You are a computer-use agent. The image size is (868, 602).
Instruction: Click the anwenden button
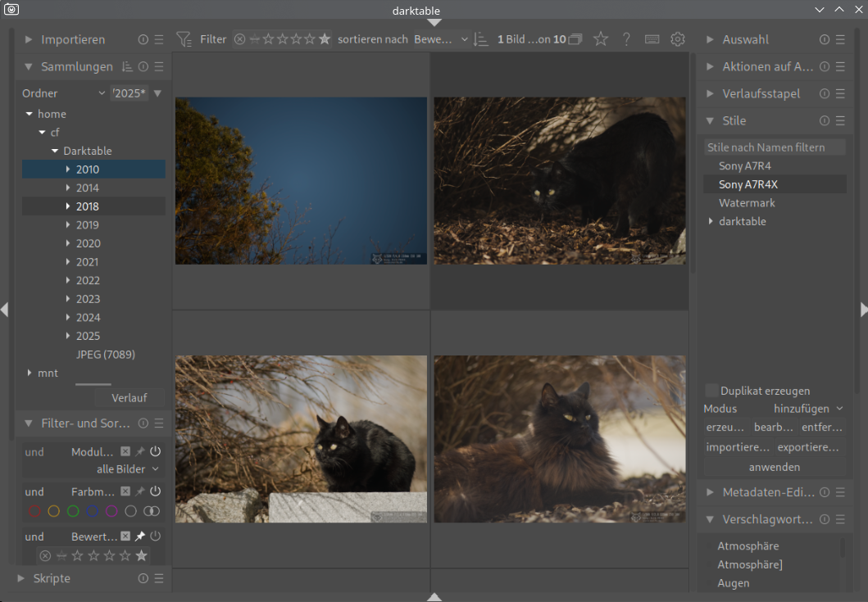coord(774,467)
